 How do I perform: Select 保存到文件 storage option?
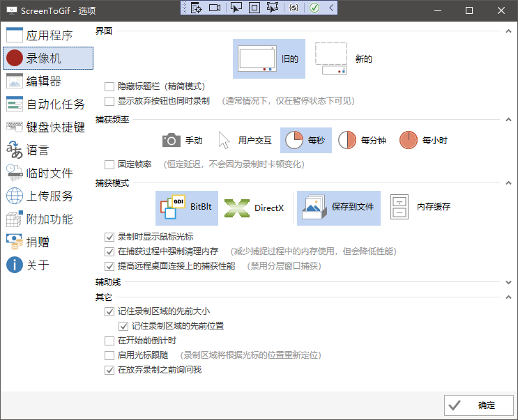pos(339,208)
